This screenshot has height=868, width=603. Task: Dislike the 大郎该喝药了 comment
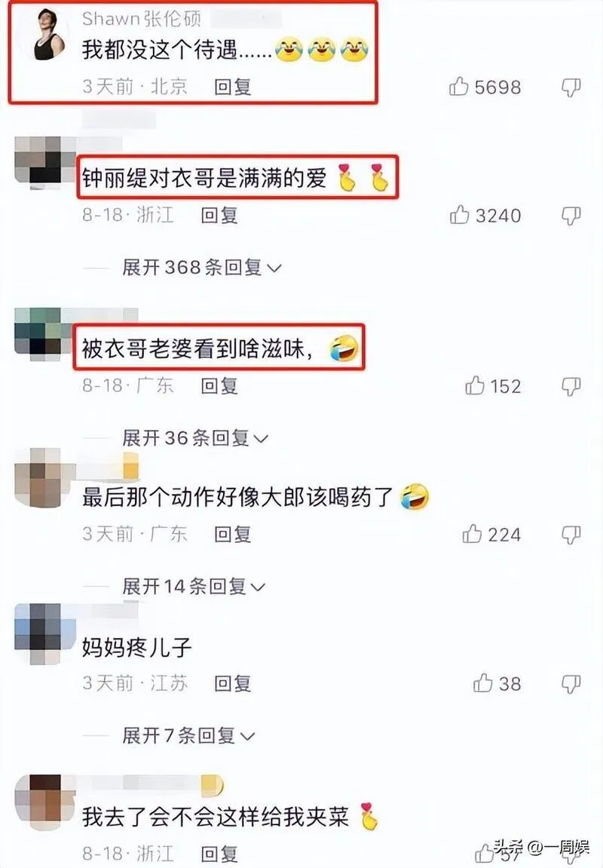tap(571, 534)
